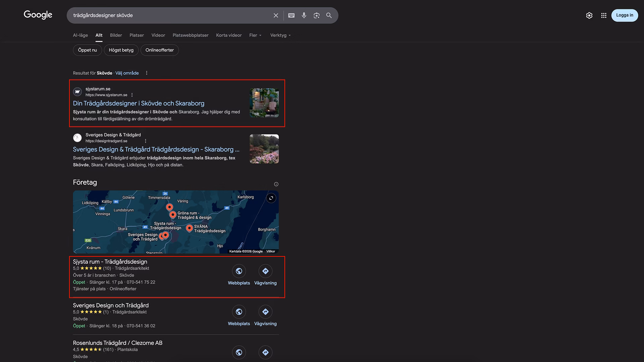Click the Sveriges Design & Trädgård favicon

[x=77, y=138]
